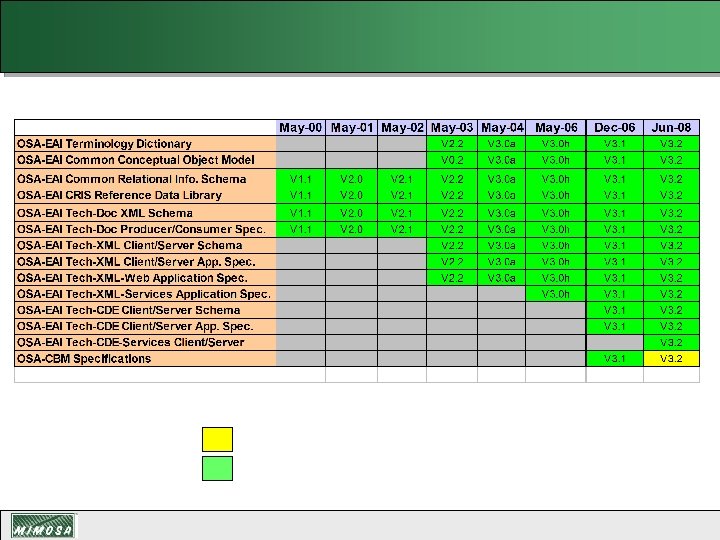Click the May-02 column header
The height and width of the screenshot is (540, 720).
coord(402,128)
